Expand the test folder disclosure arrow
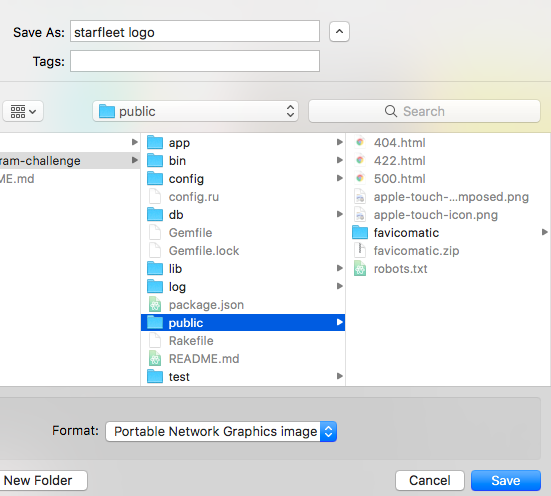This screenshot has width=551, height=496. [339, 376]
